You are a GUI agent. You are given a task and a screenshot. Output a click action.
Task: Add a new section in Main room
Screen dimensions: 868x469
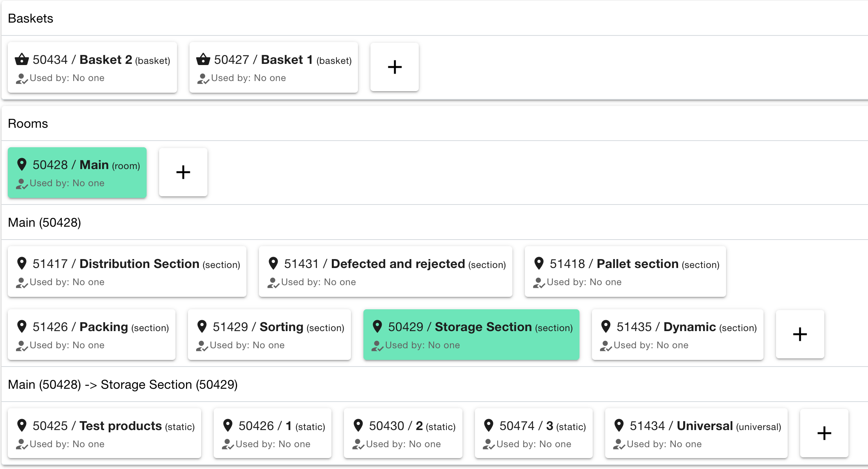[800, 334]
